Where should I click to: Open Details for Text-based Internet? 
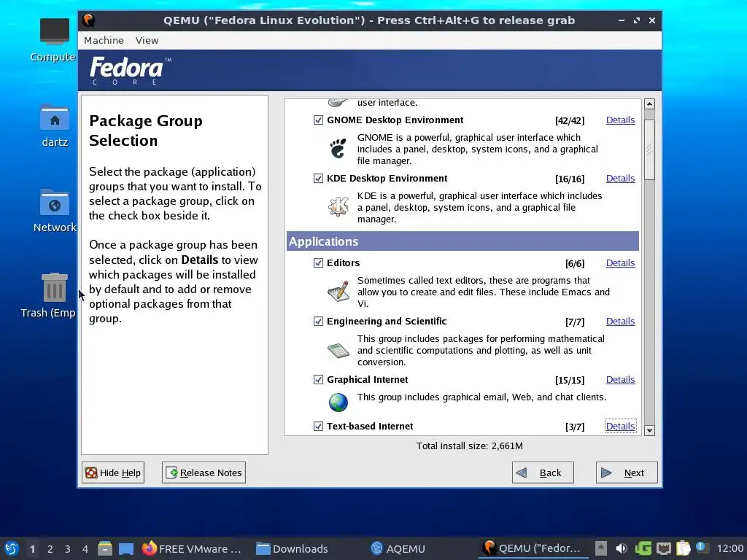click(620, 426)
